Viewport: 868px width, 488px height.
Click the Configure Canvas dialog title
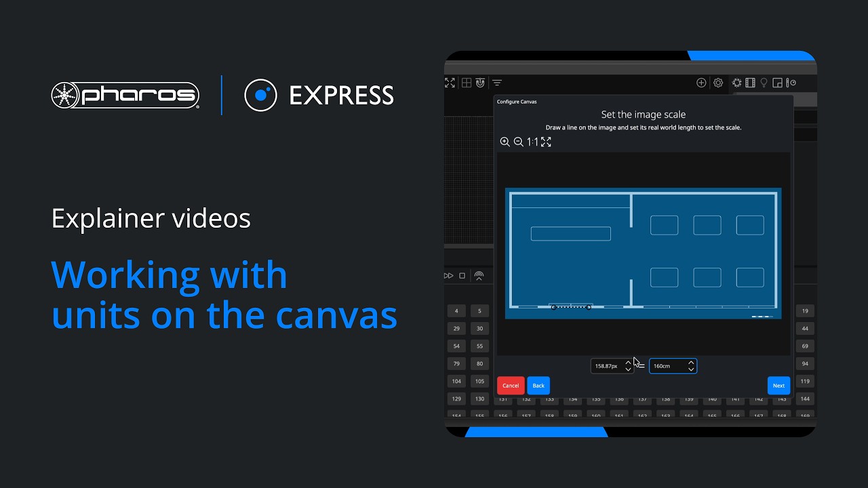click(517, 102)
